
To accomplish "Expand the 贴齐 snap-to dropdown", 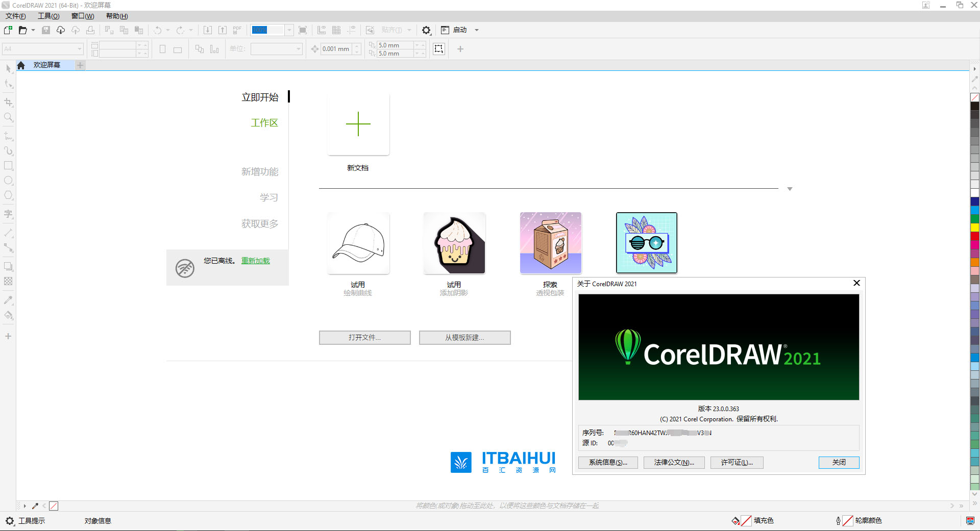I will tap(409, 30).
